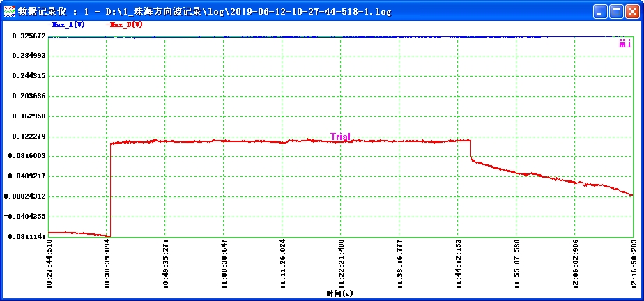Click the 0.325672 top y-axis value
The image size is (644, 301).
pos(26,36)
